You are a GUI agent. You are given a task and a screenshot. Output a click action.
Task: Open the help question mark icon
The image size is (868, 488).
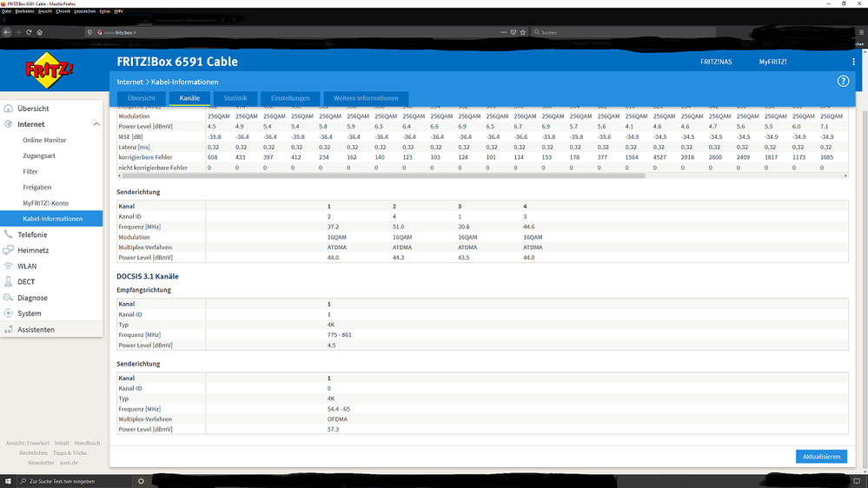[843, 82]
